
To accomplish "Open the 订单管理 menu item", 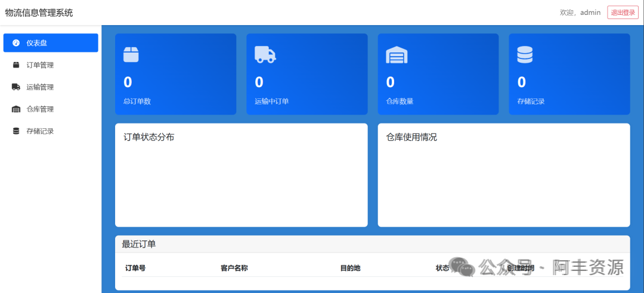I will tap(51, 65).
